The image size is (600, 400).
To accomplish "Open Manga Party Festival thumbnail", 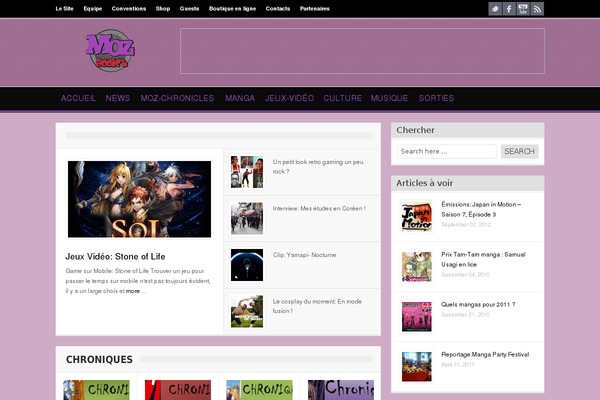I will click(417, 367).
